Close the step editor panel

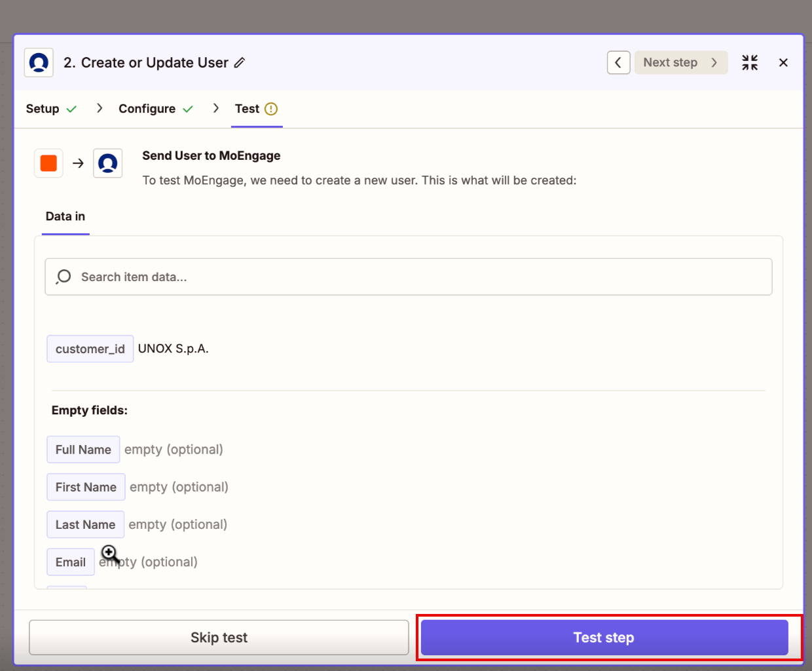(x=783, y=63)
